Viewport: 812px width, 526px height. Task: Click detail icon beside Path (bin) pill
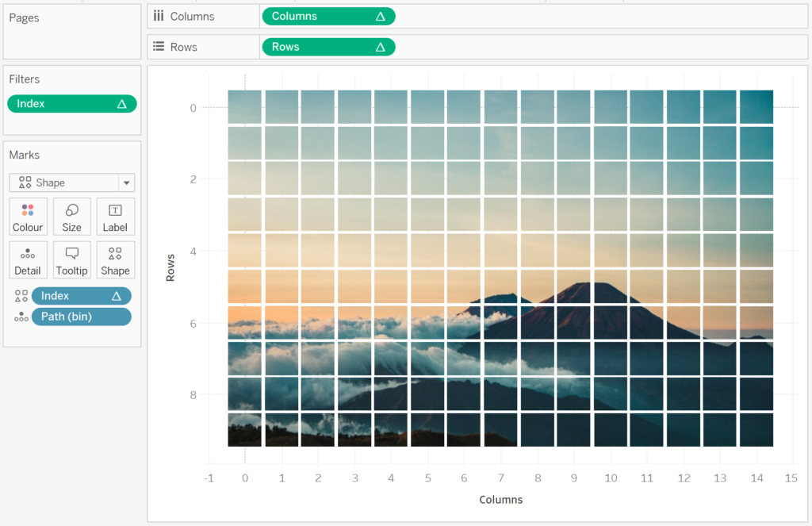tap(21, 317)
